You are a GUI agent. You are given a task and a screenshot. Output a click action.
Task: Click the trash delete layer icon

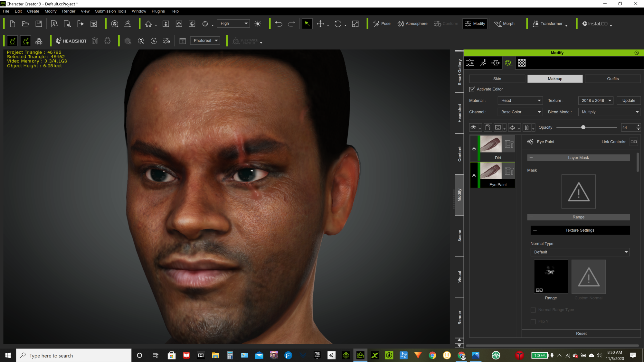pyautogui.click(x=527, y=127)
